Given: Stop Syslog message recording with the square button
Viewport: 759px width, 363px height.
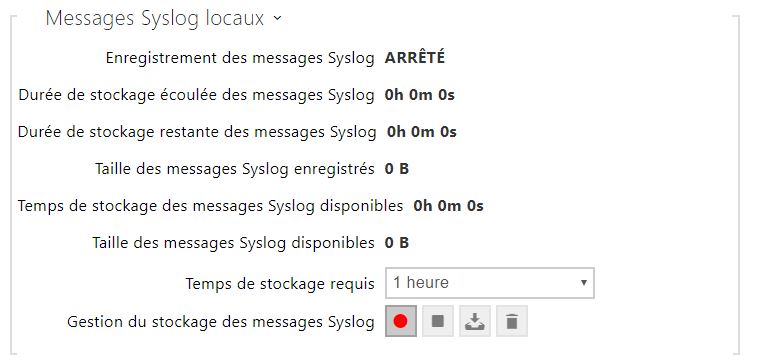Looking at the screenshot, I should pos(438,321).
